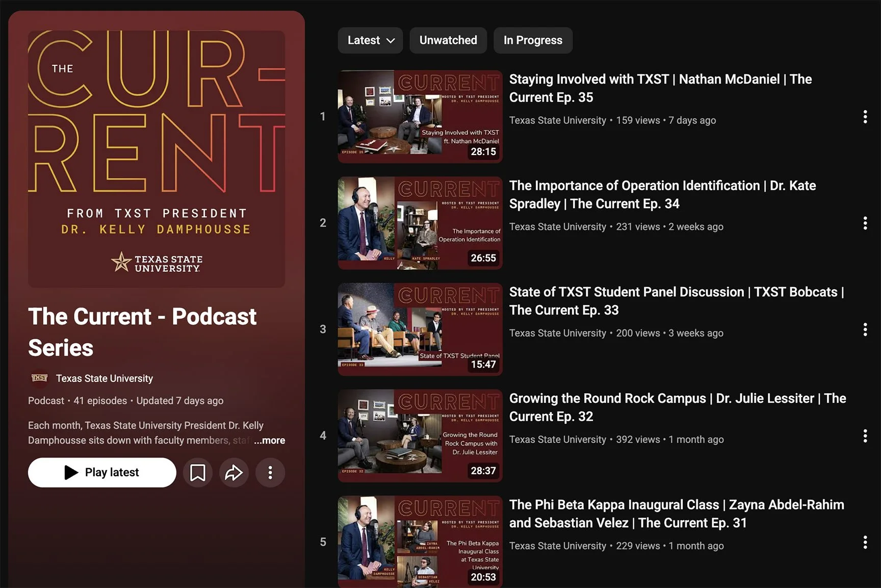Click "200 views" on Ep. 33
881x588 pixels.
pos(638,333)
